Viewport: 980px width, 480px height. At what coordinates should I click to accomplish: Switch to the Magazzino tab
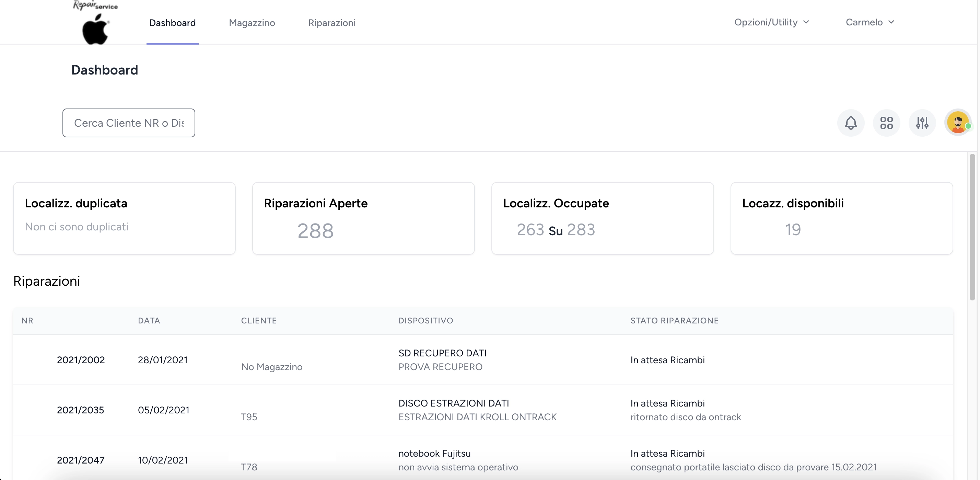(252, 23)
